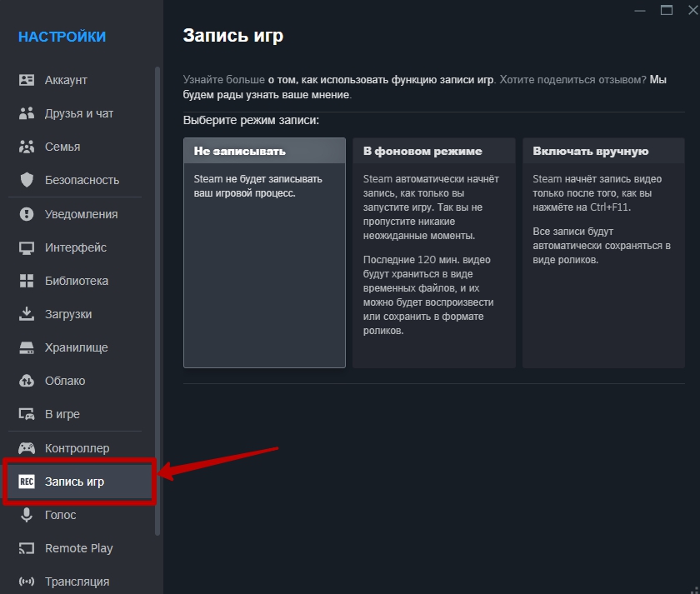700x594 pixels.
Task: Maximize the settings window
Action: tap(667, 10)
